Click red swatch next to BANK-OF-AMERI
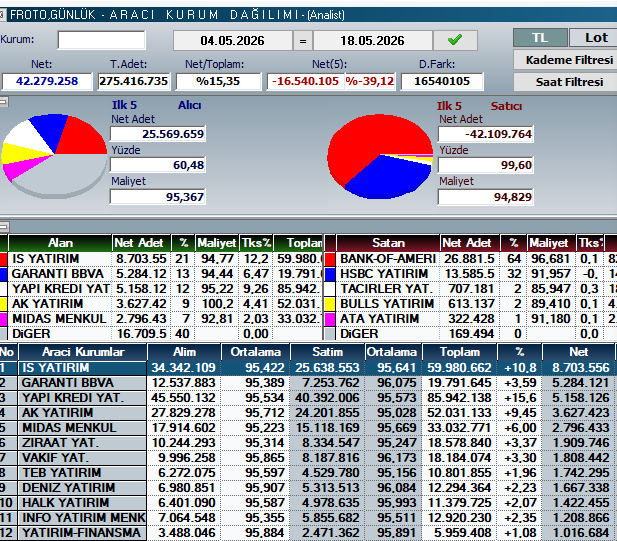Viewport: 617px width, 541px height. click(330, 259)
